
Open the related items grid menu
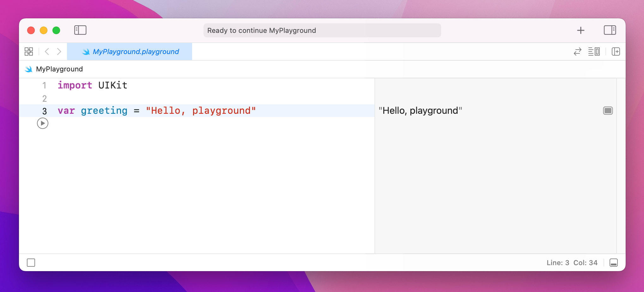point(28,51)
